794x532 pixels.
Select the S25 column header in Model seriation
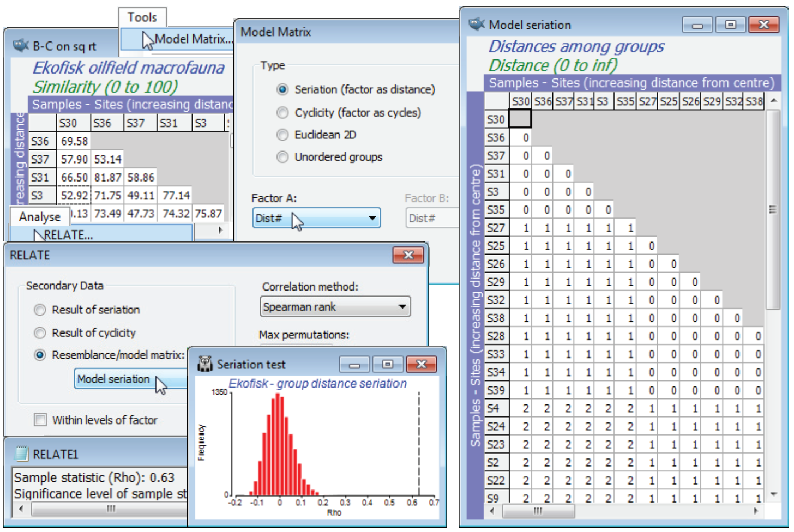point(669,101)
